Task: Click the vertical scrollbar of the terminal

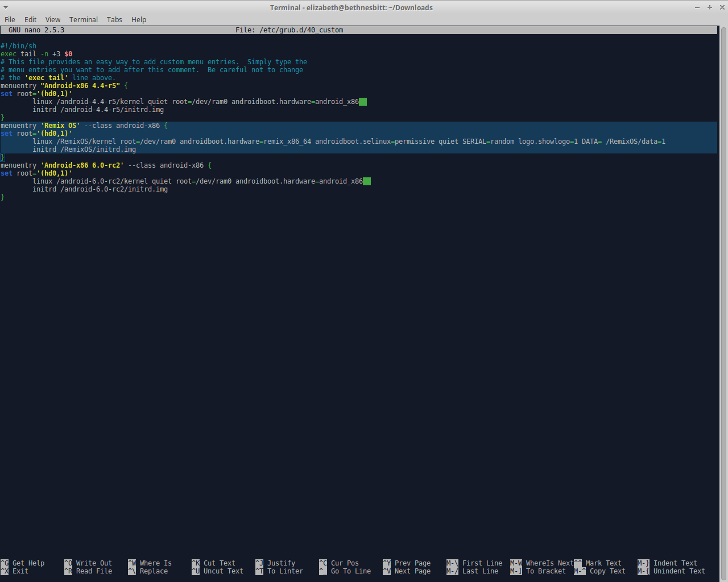Action: 723,304
